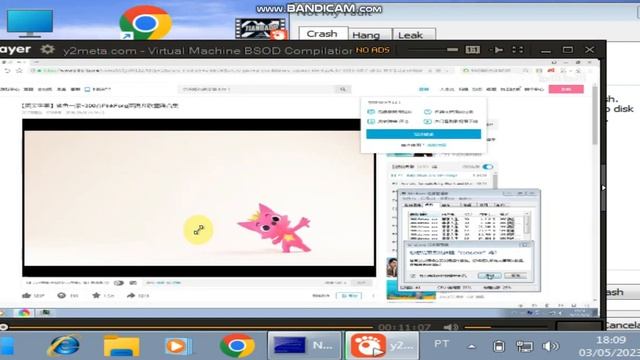Image resolution: width=640 pixels, height=360 pixels.
Task: Open the Bandicam film-strip desktop shortcut
Action: (261, 29)
